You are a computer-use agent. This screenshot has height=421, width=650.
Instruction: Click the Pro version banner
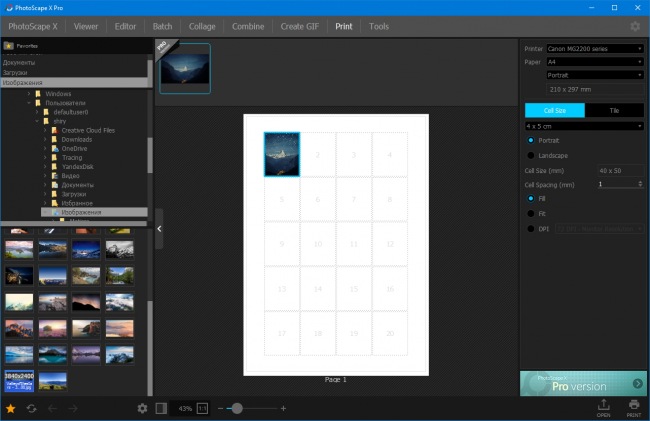coord(583,384)
